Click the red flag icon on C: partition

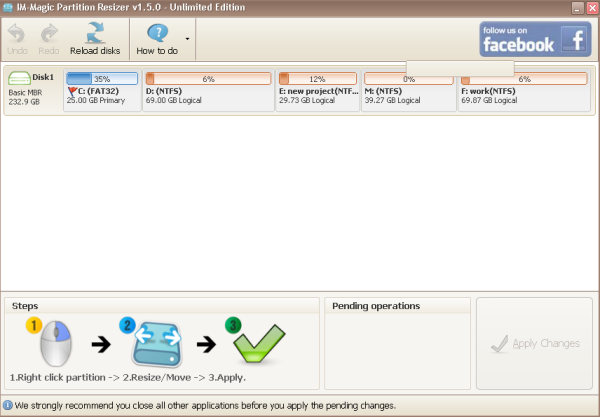click(x=72, y=91)
